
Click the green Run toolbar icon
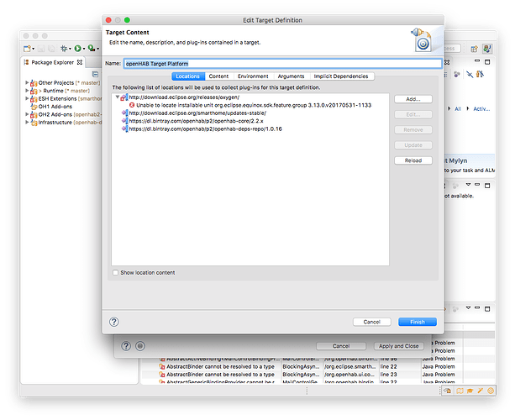point(77,49)
